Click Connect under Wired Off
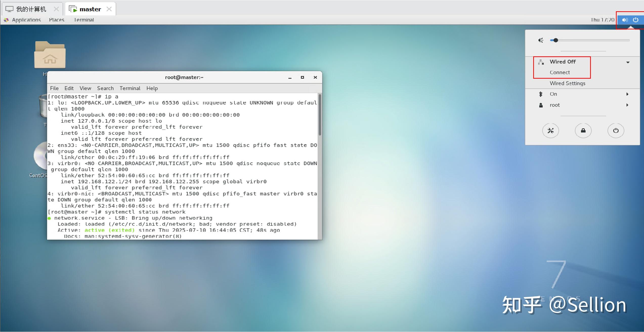The image size is (644, 332). (560, 72)
